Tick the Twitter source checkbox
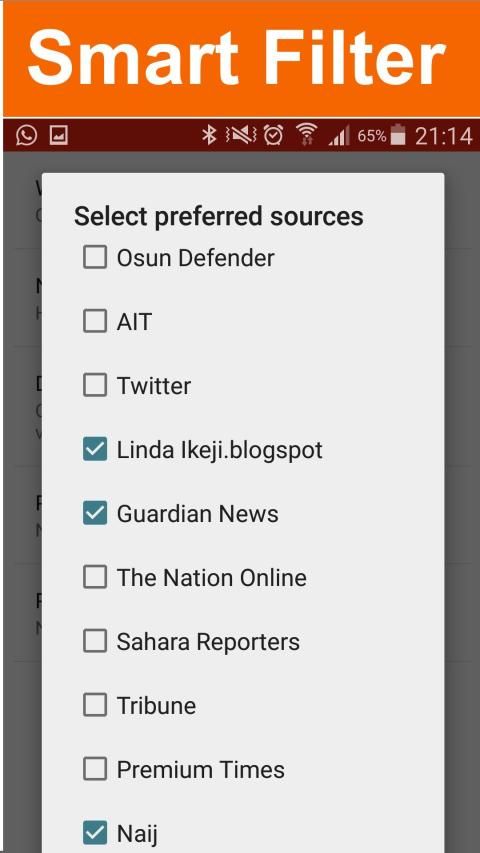This screenshot has width=480, height=853. pyautogui.click(x=95, y=385)
